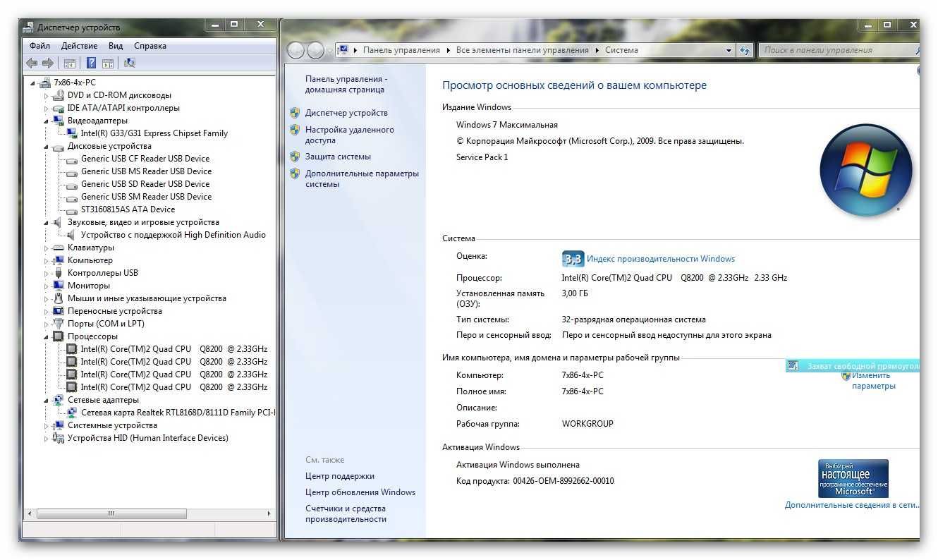Select Generic USB SD Reader USB Device
The image size is (938, 560).
pyautogui.click(x=145, y=184)
